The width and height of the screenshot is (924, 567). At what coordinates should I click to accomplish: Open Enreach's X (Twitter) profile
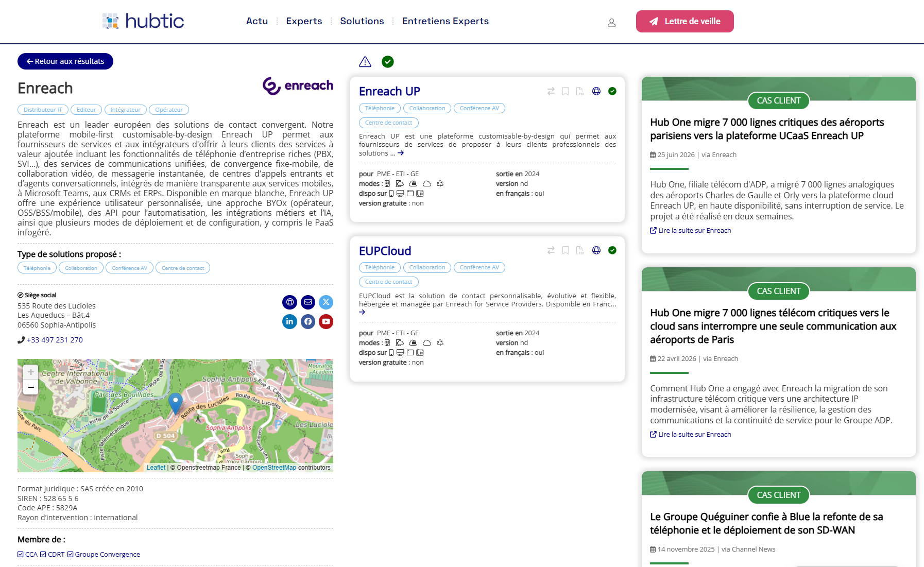(x=326, y=302)
